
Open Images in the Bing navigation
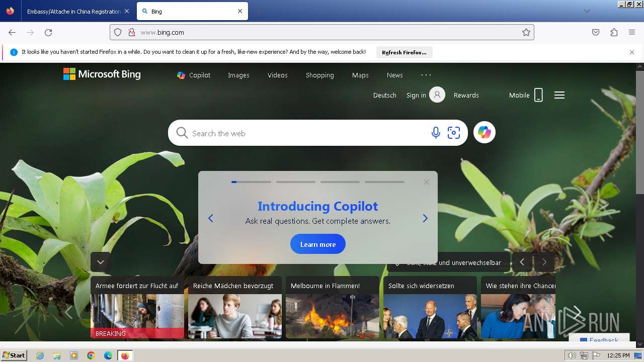point(238,75)
